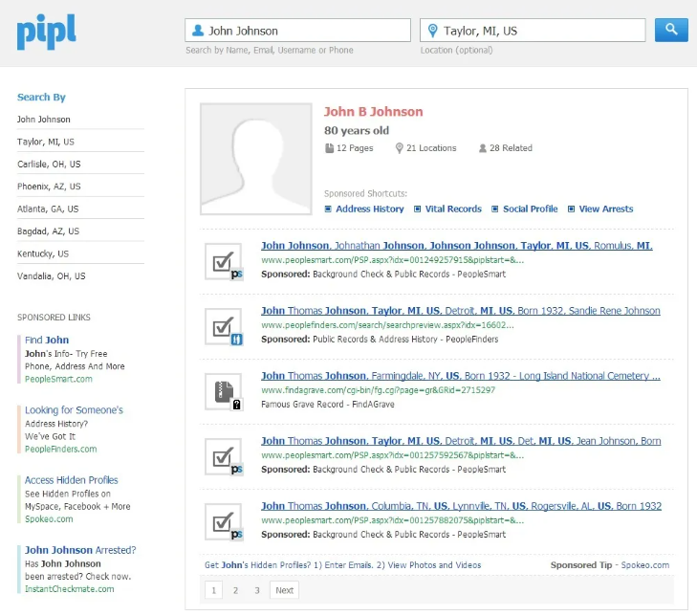Screen dimensions: 697x616
Task: Click the peoplefinders.com green result URL
Action: point(387,325)
